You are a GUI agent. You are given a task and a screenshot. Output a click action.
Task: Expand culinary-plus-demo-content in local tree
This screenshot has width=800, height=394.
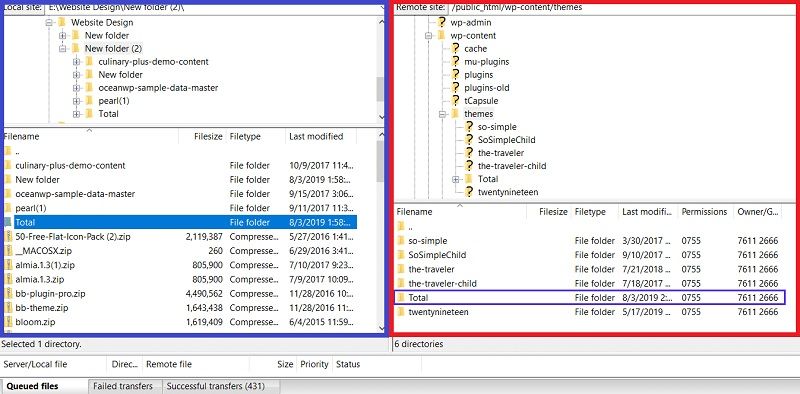point(77,62)
